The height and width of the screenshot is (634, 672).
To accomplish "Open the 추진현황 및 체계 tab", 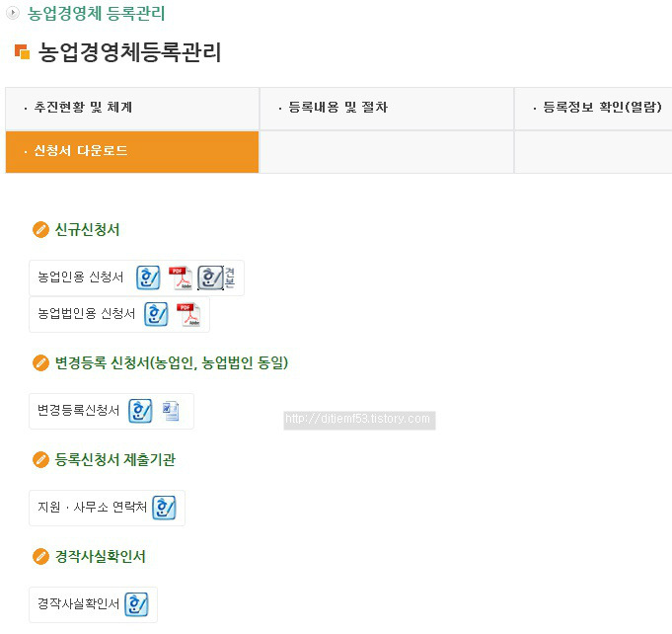I will [x=132, y=109].
